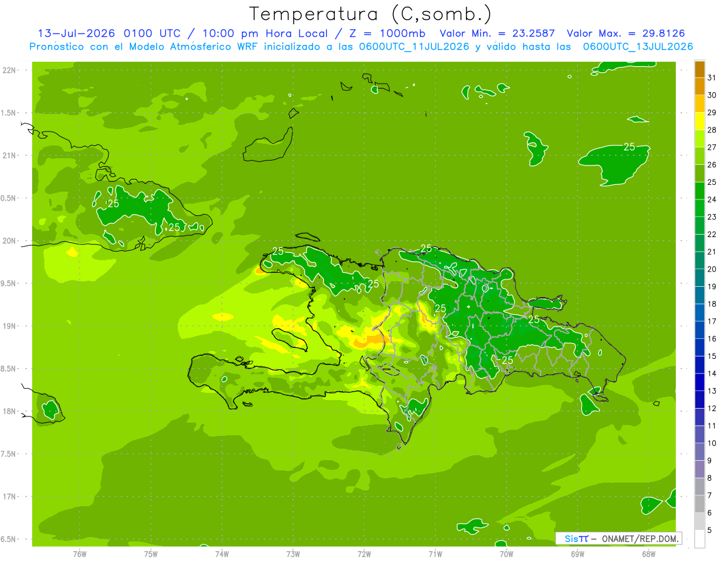Click the '0600UTC_11JUL2026' initialization time text

pos(415,47)
